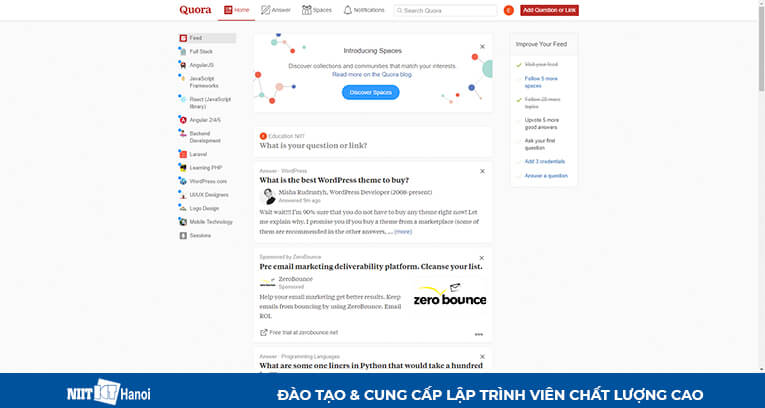
Task: Focus the Search Quora field
Action: (x=445, y=10)
